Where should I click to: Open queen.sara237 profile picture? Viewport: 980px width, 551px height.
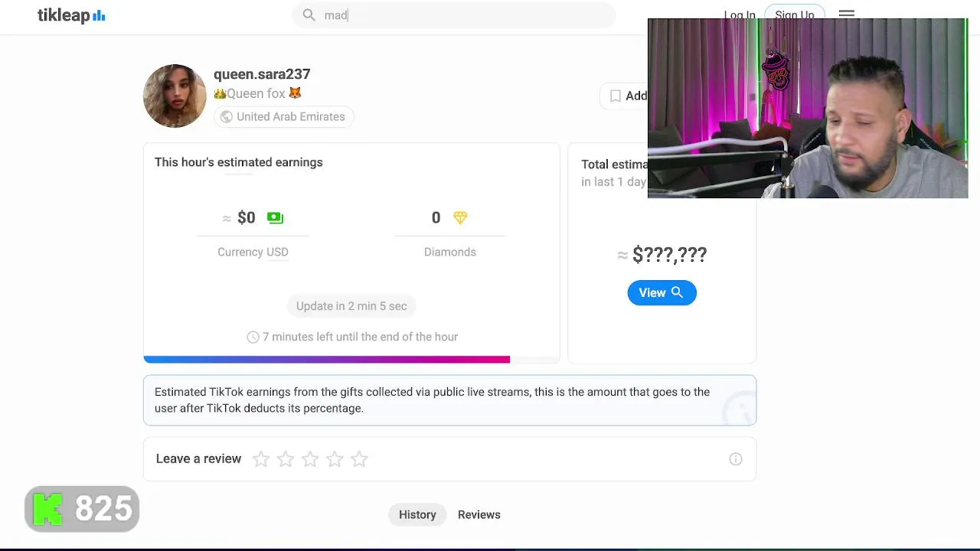click(175, 96)
